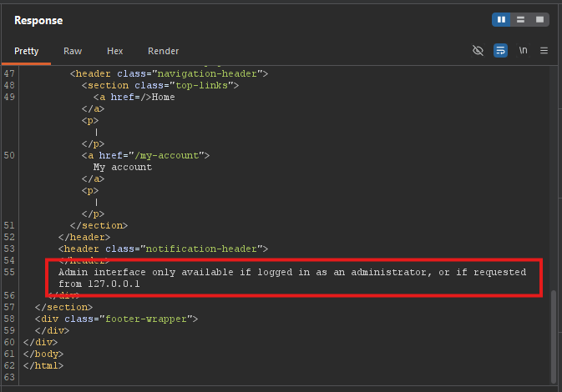Toggle hidden content eye-slash icon
The image size is (562, 392).
tap(478, 51)
